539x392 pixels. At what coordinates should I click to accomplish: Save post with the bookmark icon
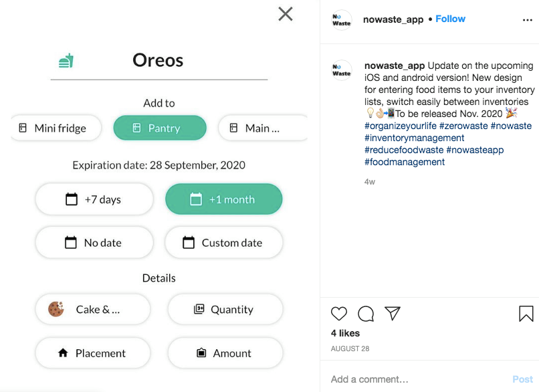click(x=526, y=314)
